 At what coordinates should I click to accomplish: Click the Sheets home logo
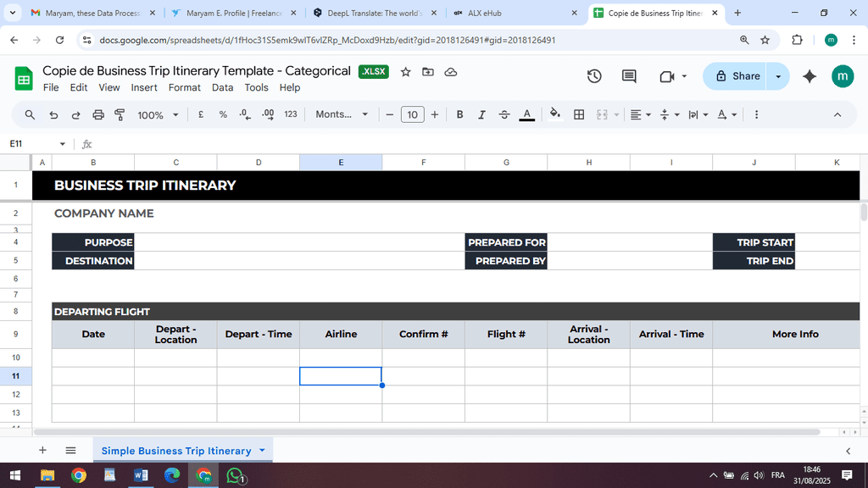tap(24, 79)
